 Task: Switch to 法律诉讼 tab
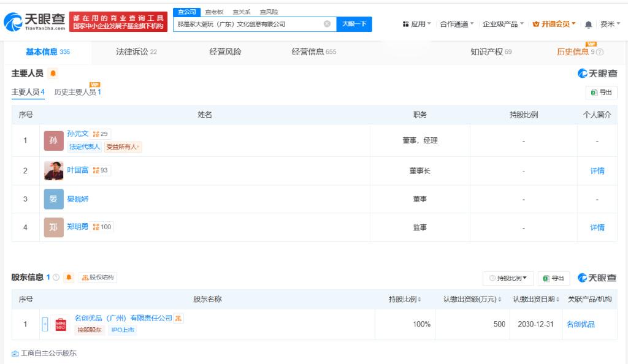click(136, 51)
